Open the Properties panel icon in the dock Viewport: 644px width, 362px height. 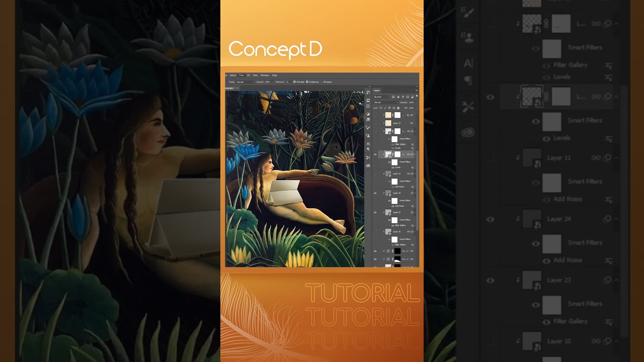pos(368,100)
